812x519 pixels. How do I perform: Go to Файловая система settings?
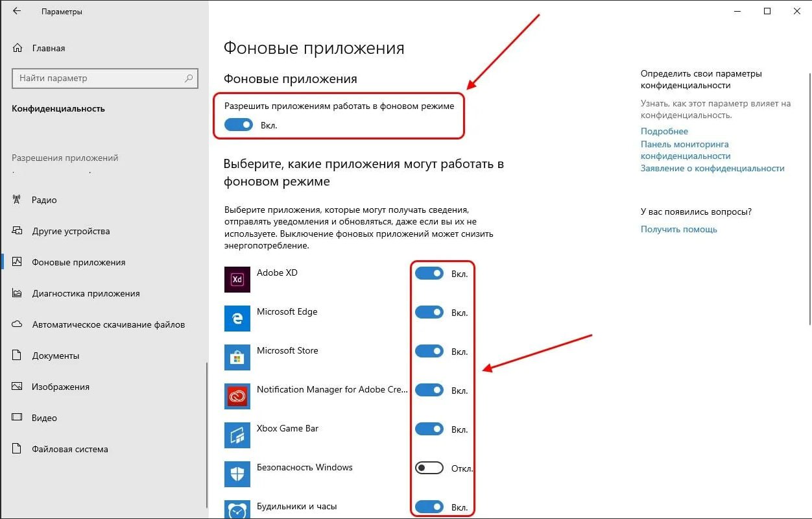69,449
